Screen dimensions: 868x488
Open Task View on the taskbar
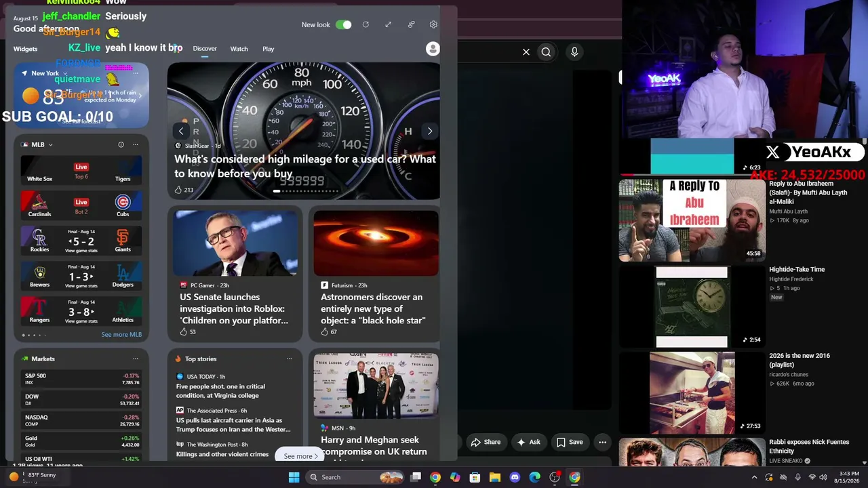click(x=416, y=477)
